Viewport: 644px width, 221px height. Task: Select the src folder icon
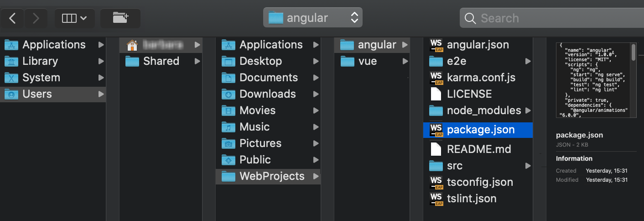[436, 166]
